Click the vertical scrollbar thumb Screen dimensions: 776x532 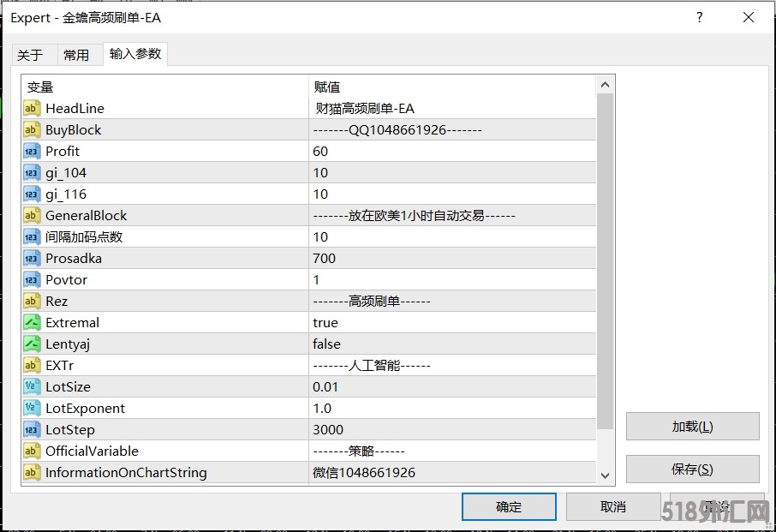605,261
